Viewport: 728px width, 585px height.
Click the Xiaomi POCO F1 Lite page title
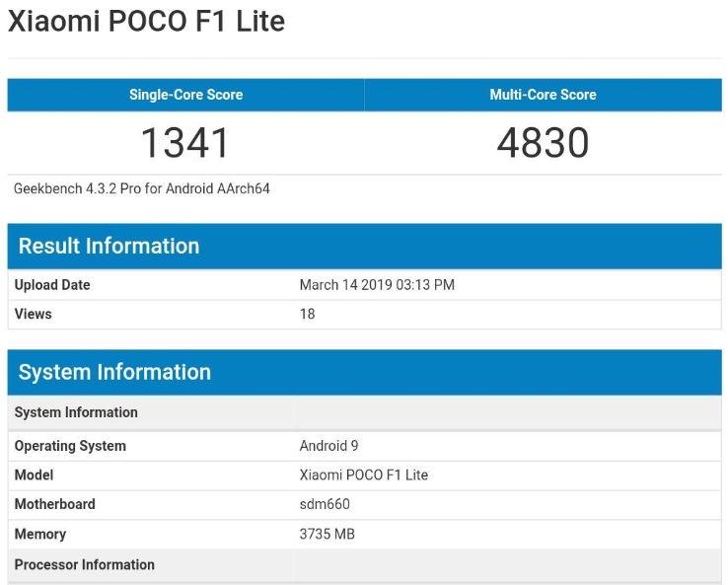tap(146, 22)
